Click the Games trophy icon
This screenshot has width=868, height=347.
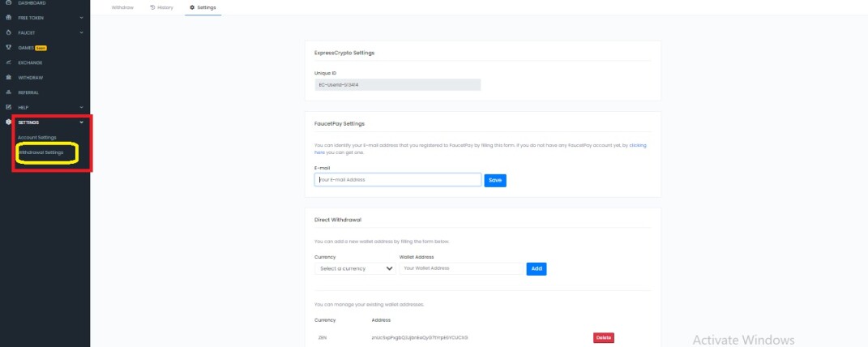[x=8, y=48]
